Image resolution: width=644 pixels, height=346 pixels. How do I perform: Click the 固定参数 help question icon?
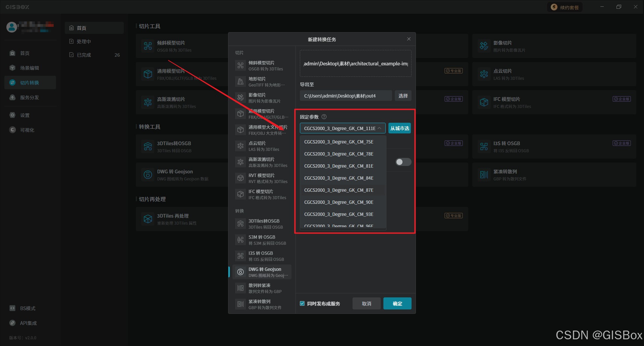click(x=324, y=117)
